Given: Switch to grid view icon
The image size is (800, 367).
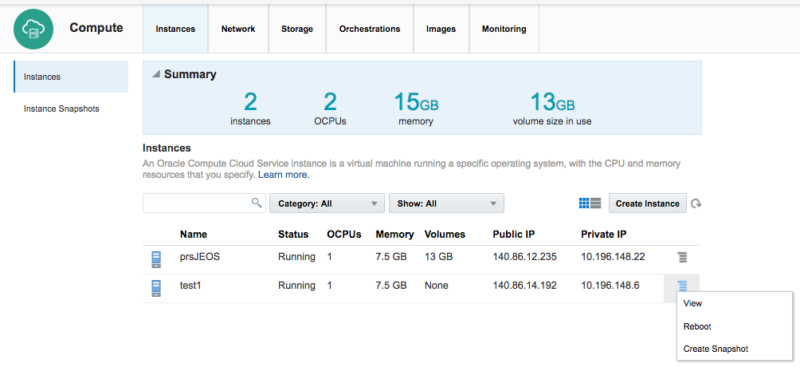Looking at the screenshot, I should click(x=584, y=203).
